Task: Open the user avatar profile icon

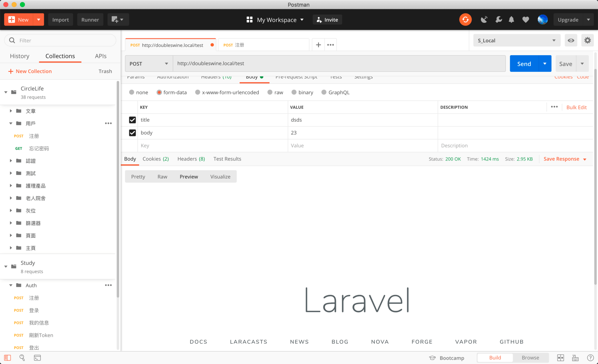Action: (x=542, y=20)
